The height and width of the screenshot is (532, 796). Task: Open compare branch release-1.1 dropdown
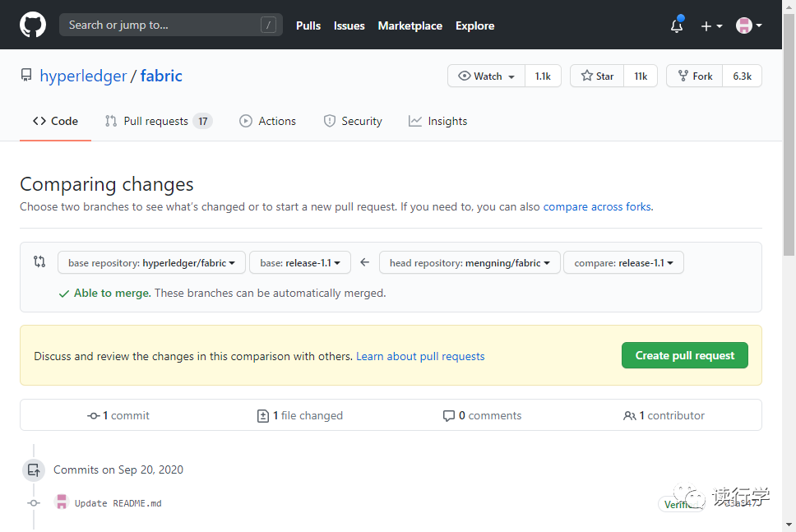623,262
